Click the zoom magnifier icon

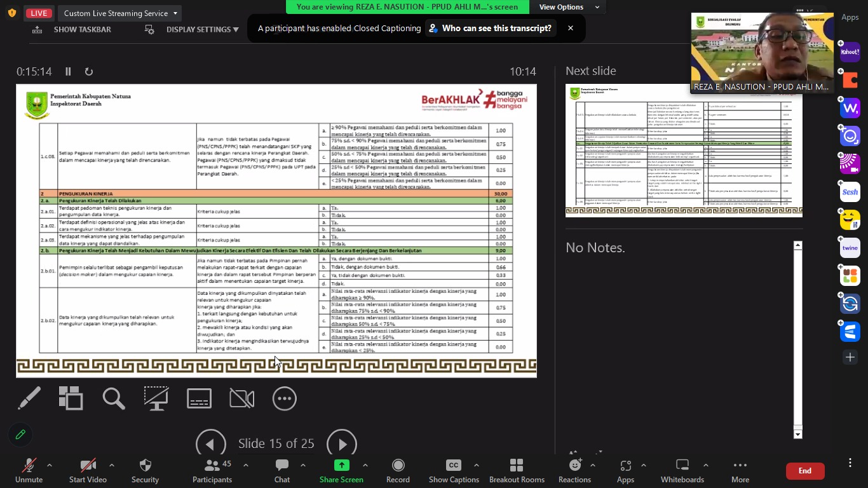(114, 398)
